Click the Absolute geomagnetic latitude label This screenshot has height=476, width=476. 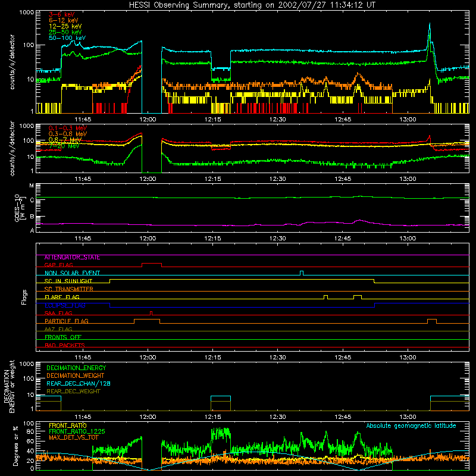[411, 426]
